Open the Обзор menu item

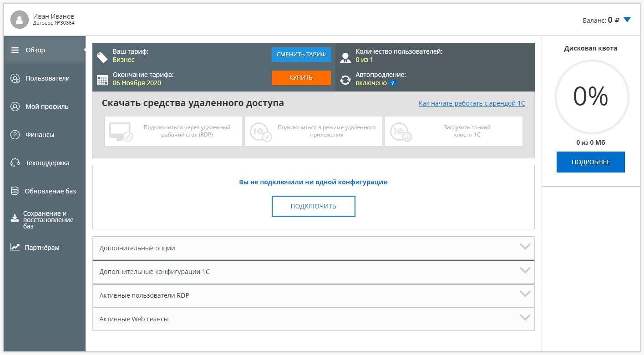click(x=35, y=50)
